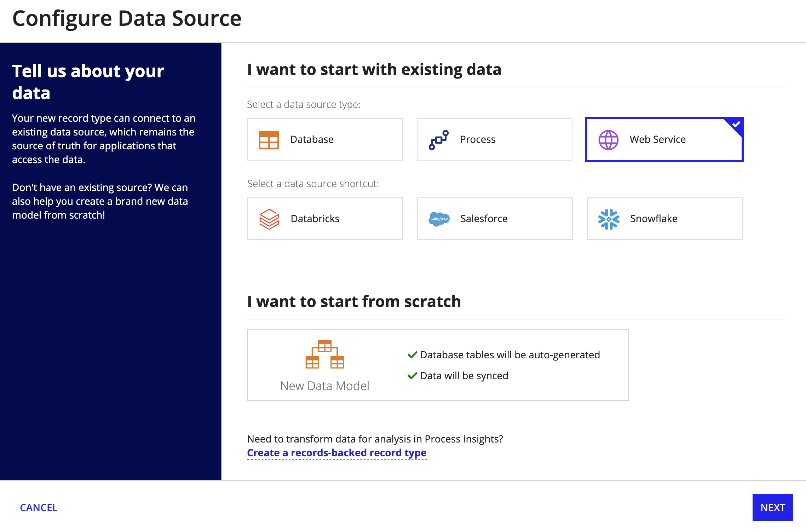Click the NEXT button
Screen dimensions: 806x532
(773, 508)
